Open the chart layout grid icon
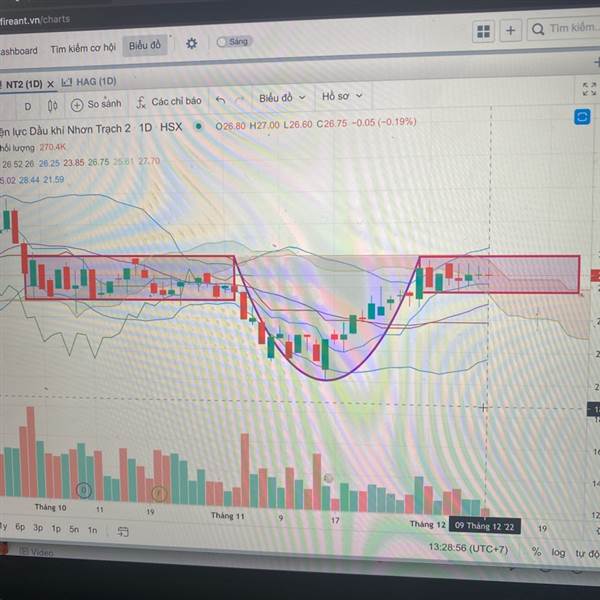Image resolution: width=600 pixels, height=600 pixels. [483, 31]
